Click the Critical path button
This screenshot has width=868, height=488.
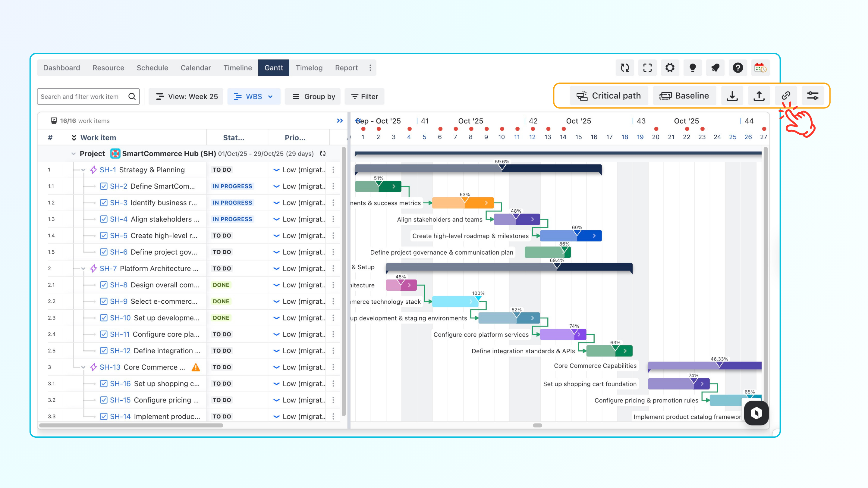tap(609, 96)
